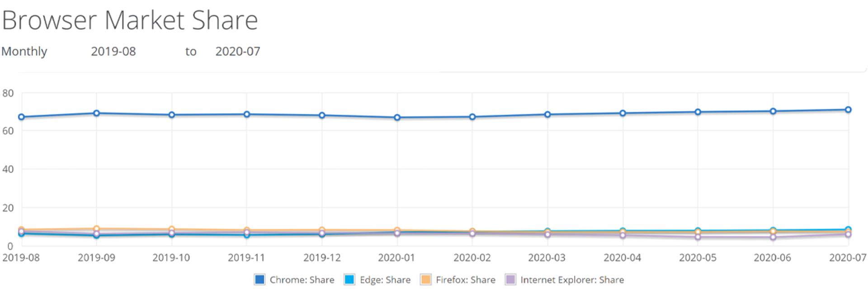The height and width of the screenshot is (294, 868).
Task: Click Chrome data point at 2019-09
Action: point(96,113)
